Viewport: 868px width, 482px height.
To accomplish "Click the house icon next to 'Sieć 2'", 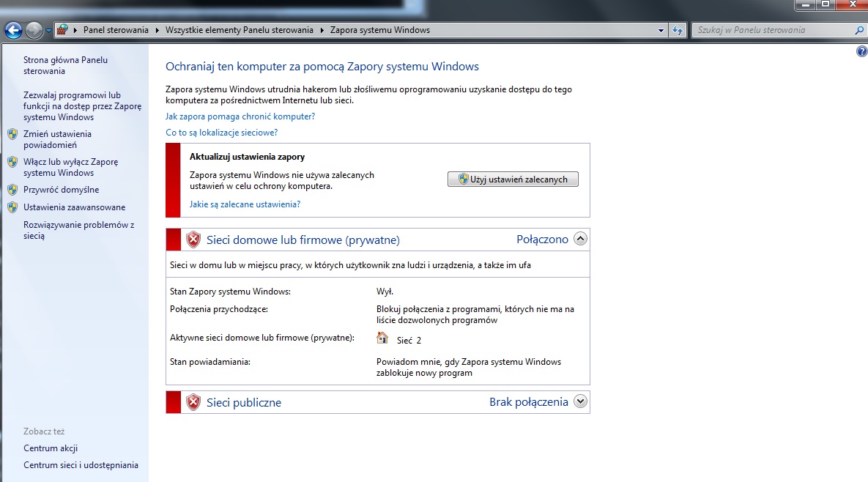I will click(382, 338).
